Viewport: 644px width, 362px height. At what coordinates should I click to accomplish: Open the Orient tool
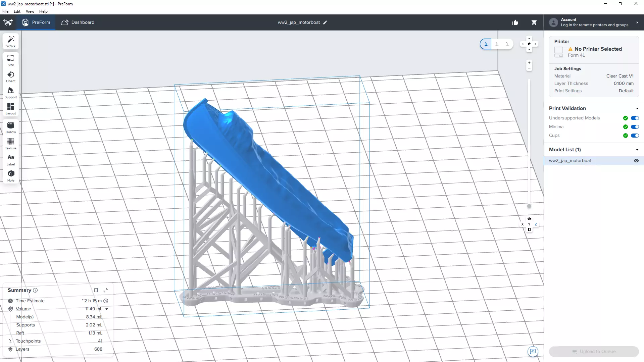pos(11,77)
